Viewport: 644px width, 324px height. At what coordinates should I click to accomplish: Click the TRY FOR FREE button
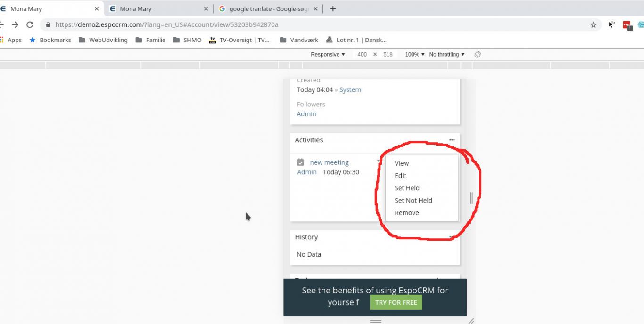tap(396, 302)
